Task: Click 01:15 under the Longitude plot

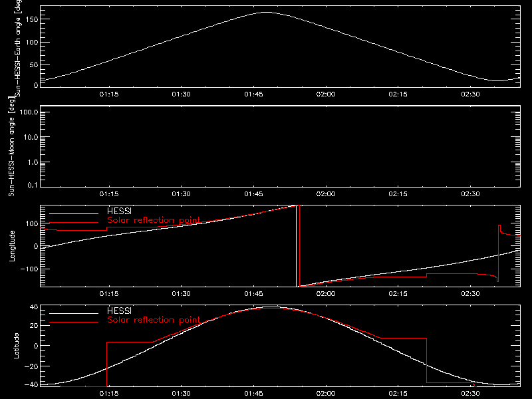Action: pos(109,294)
